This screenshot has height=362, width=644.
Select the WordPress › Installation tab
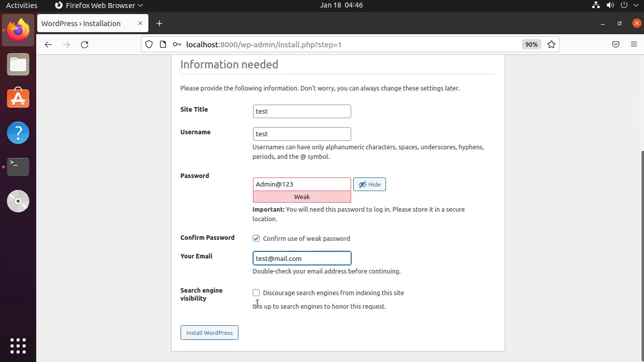[x=92, y=23]
